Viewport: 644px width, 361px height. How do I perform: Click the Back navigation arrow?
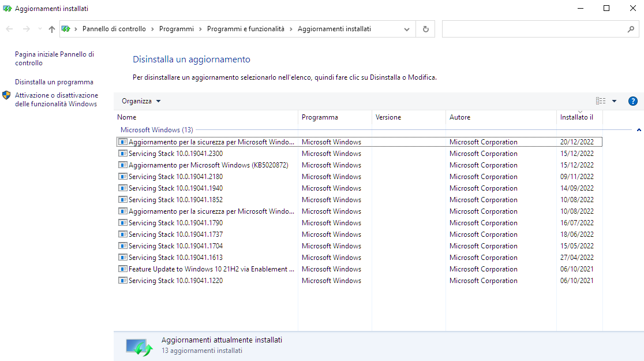point(9,29)
